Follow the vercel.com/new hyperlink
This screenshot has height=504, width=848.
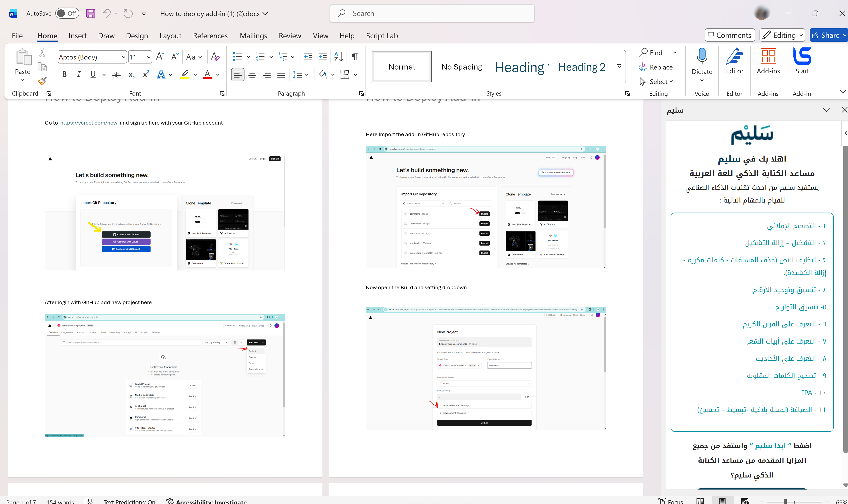[x=89, y=123]
